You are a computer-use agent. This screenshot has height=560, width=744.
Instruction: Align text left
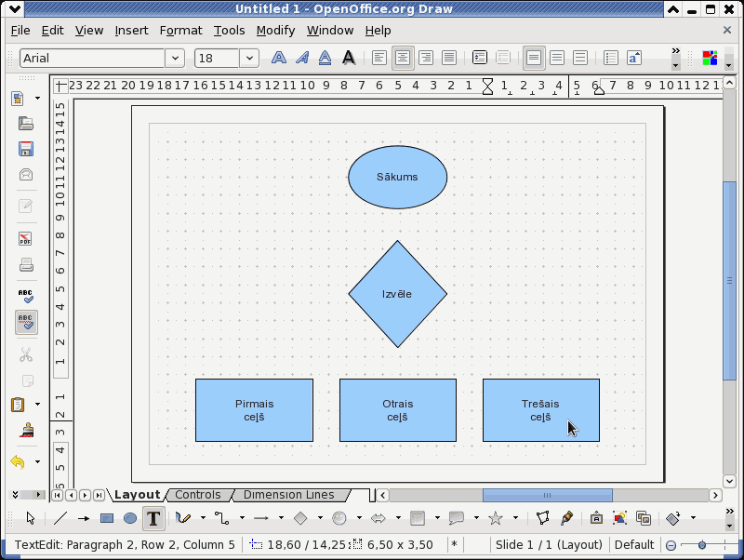pyautogui.click(x=379, y=58)
